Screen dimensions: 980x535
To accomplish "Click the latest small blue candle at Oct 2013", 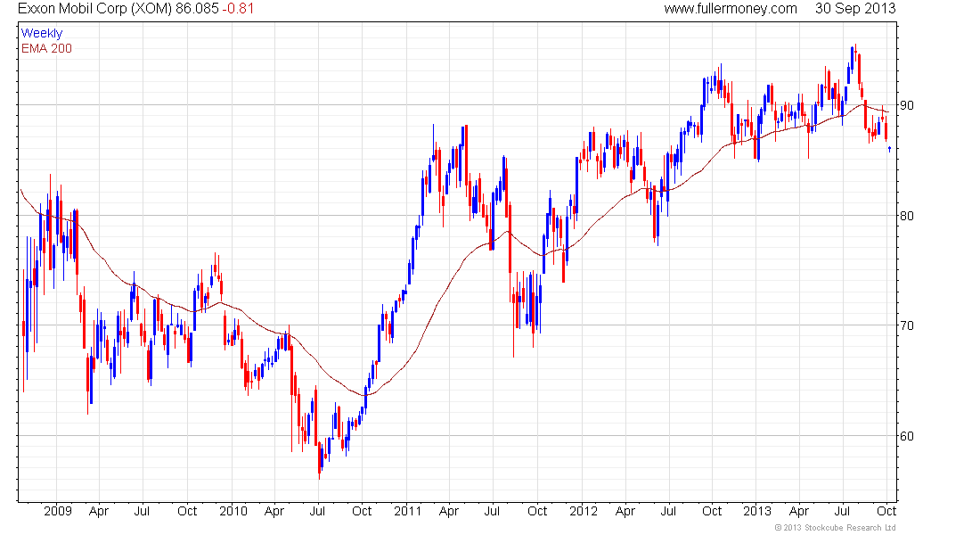I will click(x=889, y=149).
